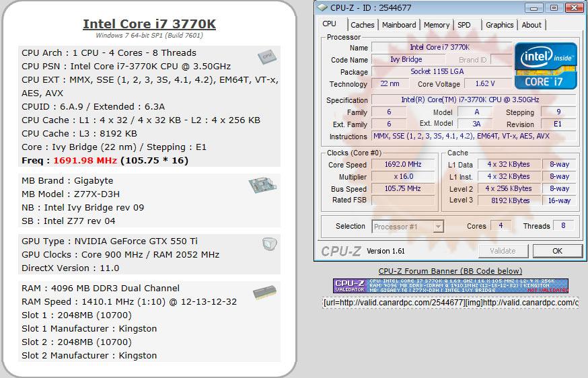This screenshot has width=588, height=378.
Task: Click the Ivy Bridge code name field
Action: tap(408, 59)
